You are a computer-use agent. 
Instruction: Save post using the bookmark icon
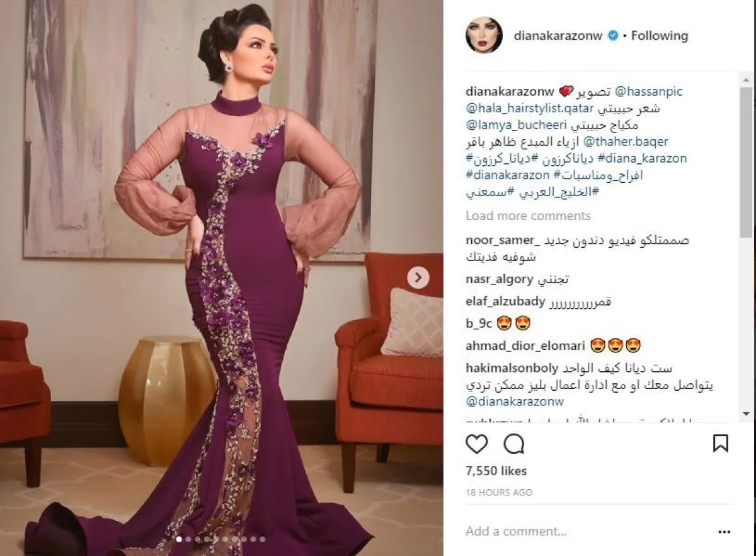[721, 443]
